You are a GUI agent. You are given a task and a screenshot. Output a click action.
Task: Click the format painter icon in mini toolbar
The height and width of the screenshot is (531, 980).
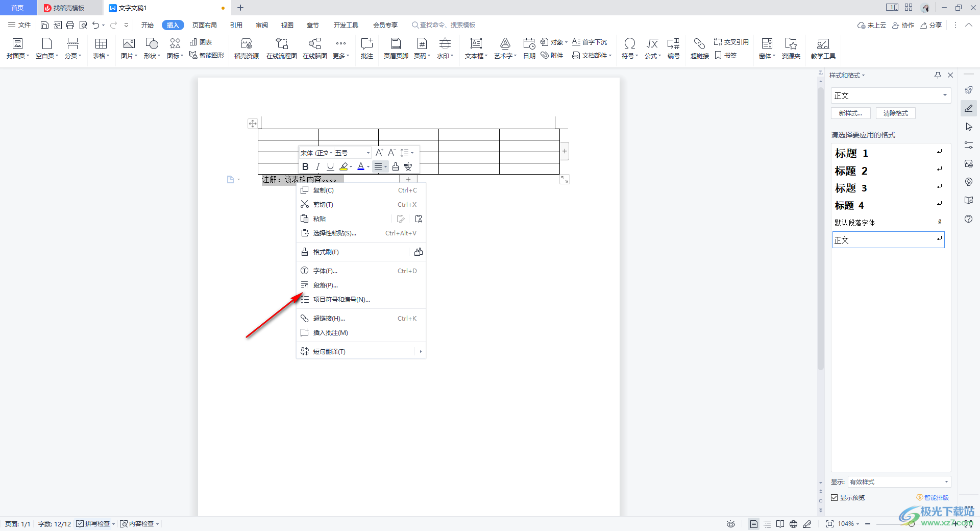pos(396,166)
